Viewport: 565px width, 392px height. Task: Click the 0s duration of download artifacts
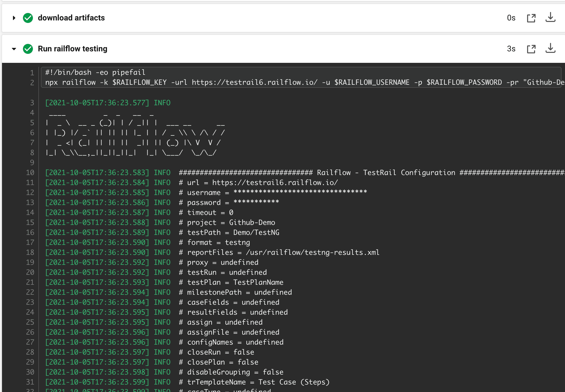coord(511,18)
